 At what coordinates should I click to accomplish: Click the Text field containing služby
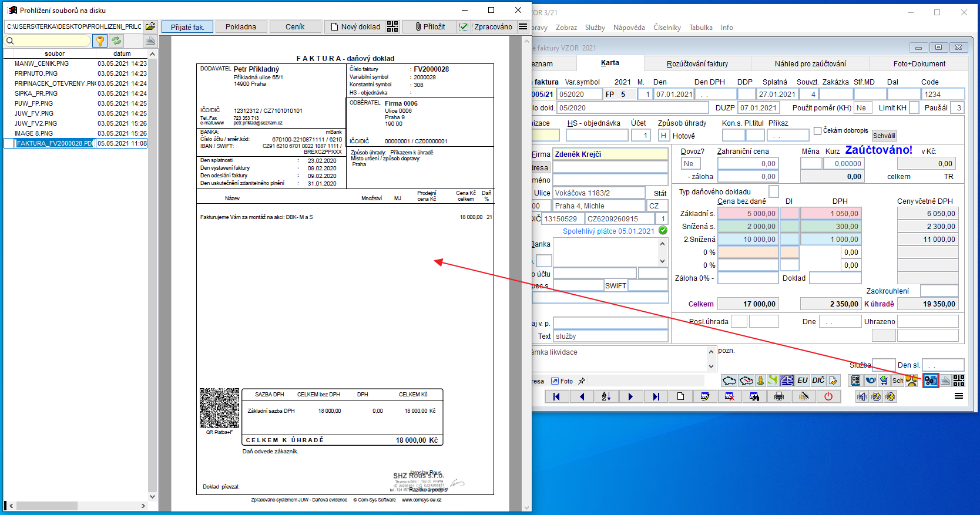click(610, 336)
